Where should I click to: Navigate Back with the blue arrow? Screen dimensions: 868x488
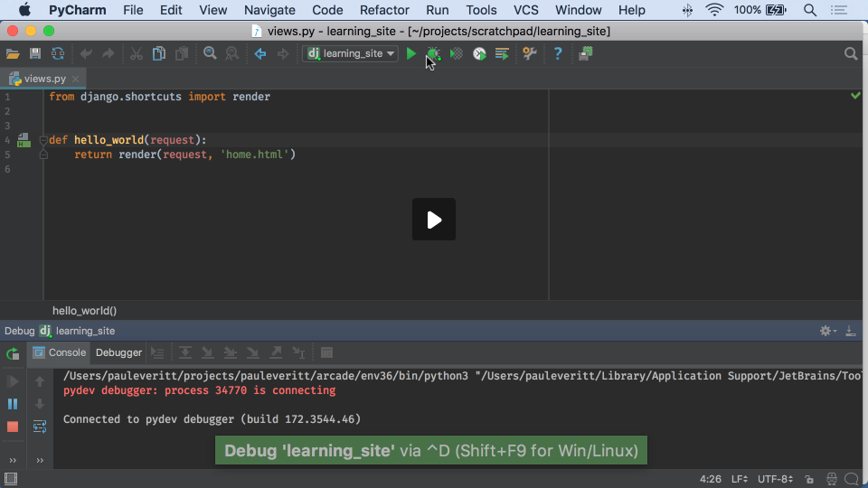[x=260, y=53]
